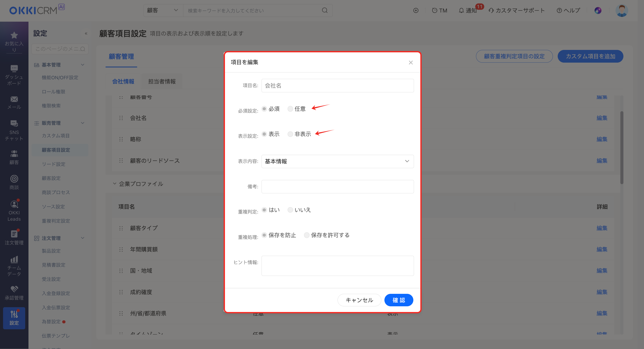This screenshot has width=644, height=349.
Task: Select the 非表示 radio option
Action: point(290,134)
